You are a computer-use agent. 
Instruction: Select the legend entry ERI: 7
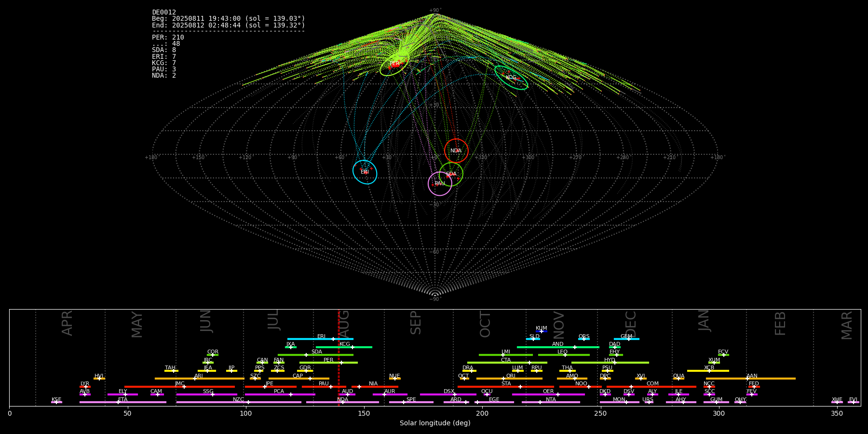164,57
